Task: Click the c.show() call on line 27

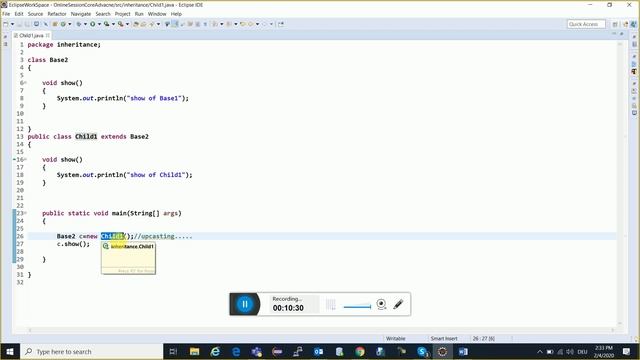Action: pos(73,244)
